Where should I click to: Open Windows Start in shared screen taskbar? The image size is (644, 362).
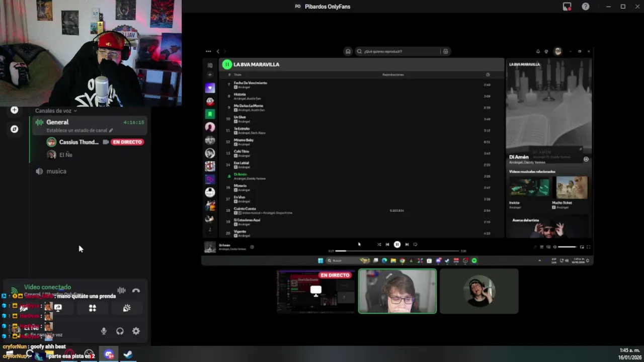point(320,260)
